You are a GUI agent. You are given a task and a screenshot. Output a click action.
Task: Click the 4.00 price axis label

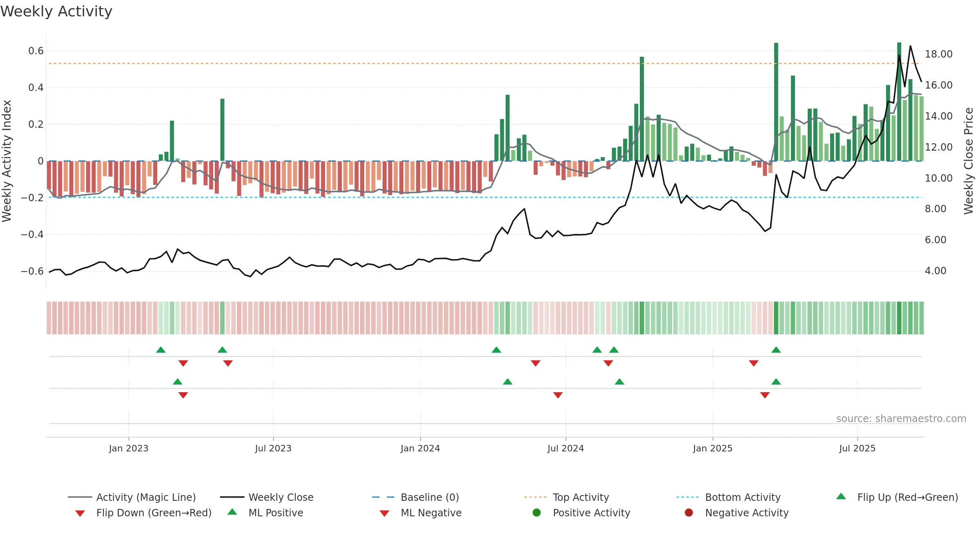click(x=935, y=271)
